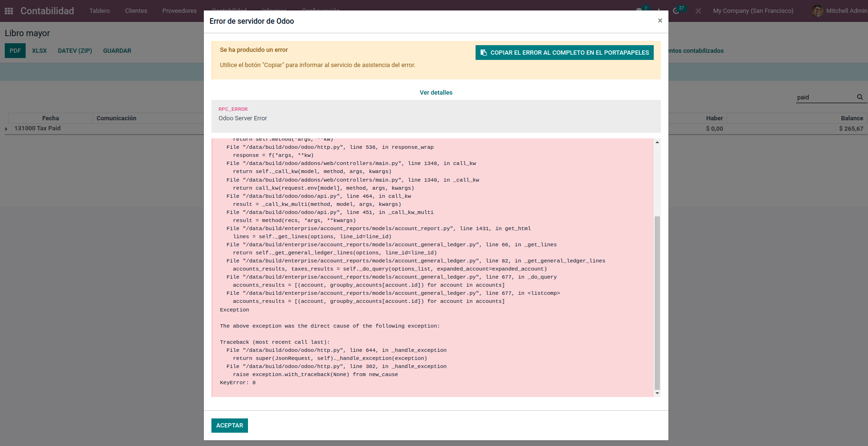Click the $ 265,67 balance value
Screen dimensions: 868x446
click(x=851, y=129)
